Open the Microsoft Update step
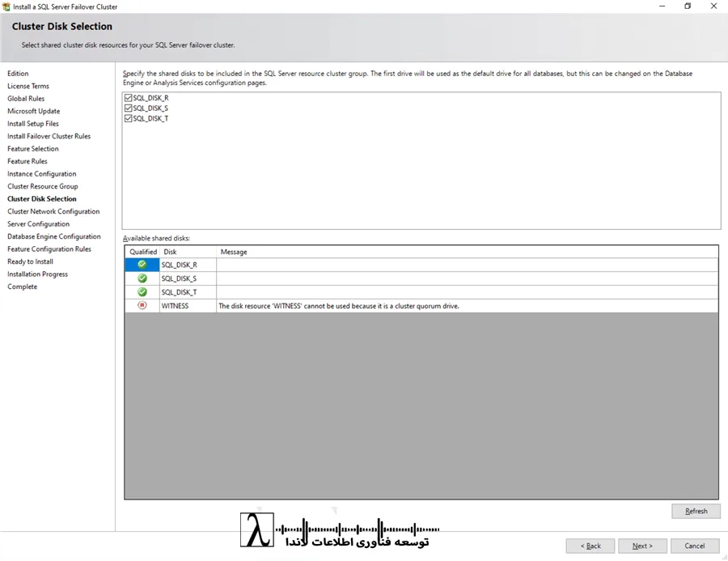728x561 pixels. pos(33,111)
